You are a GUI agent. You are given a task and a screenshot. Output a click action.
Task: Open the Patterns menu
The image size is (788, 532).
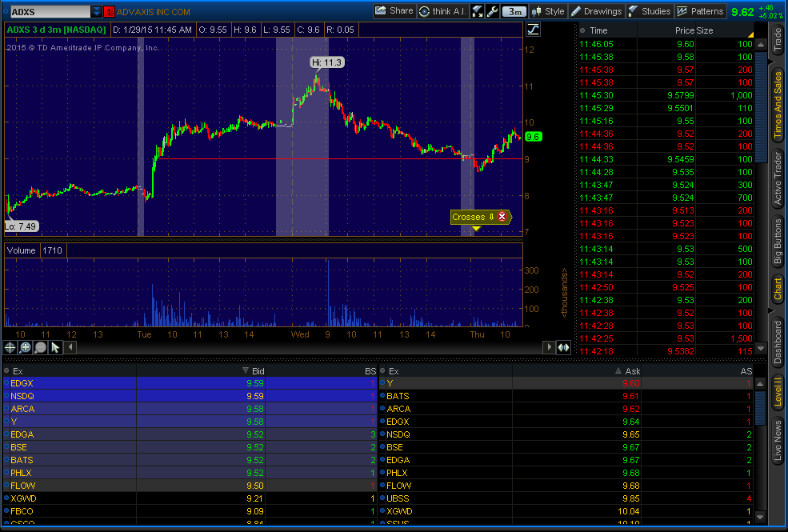tap(701, 11)
